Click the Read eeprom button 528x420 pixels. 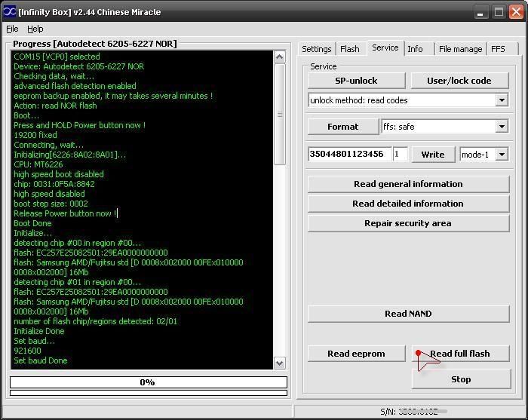(x=356, y=354)
